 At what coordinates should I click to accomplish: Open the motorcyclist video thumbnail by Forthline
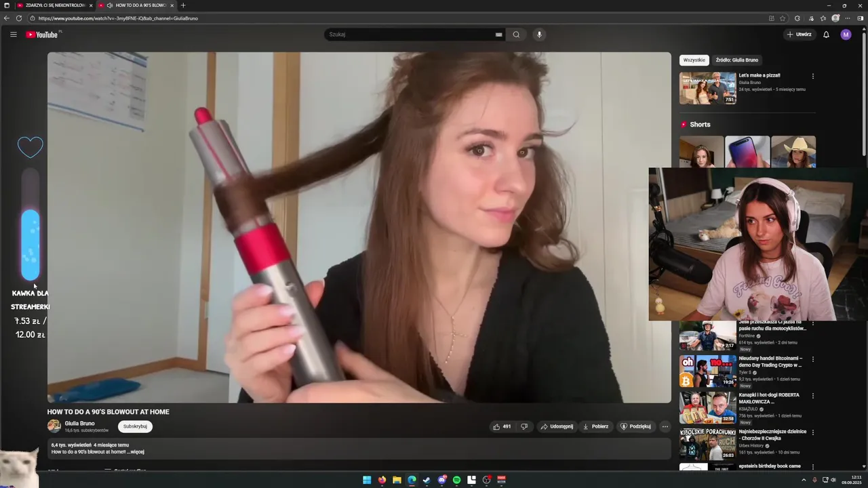pyautogui.click(x=708, y=335)
